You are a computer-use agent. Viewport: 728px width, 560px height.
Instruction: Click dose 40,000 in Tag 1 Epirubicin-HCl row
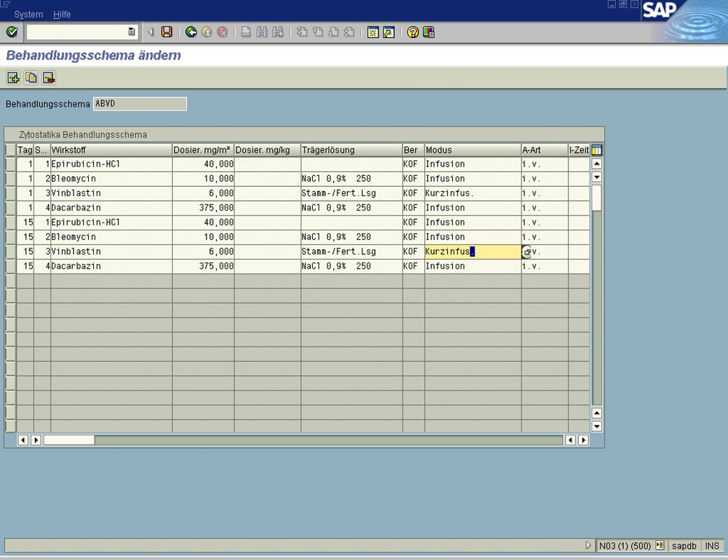[x=203, y=164]
